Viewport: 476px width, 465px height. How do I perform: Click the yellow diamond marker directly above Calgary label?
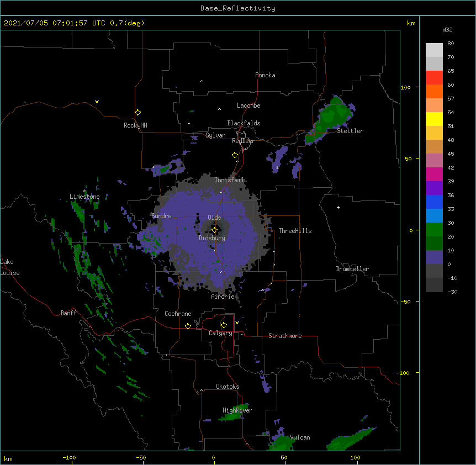coord(224,325)
